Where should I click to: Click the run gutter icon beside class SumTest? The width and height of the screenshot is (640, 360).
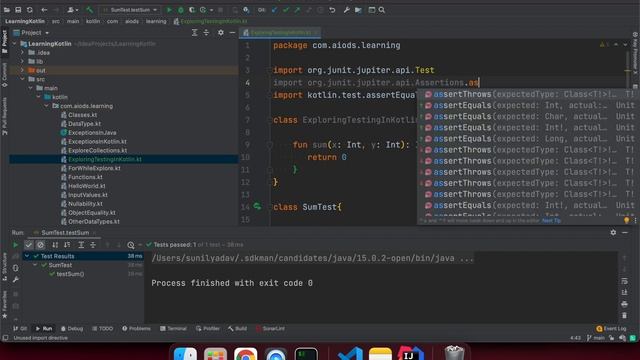tap(257, 207)
